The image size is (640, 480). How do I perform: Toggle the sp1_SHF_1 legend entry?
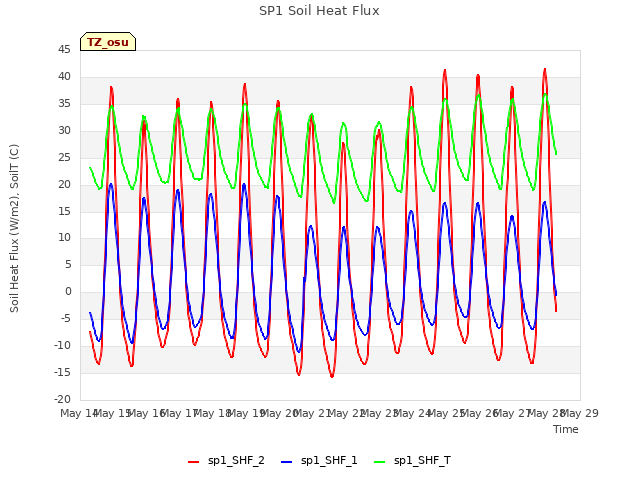pyautogui.click(x=319, y=460)
